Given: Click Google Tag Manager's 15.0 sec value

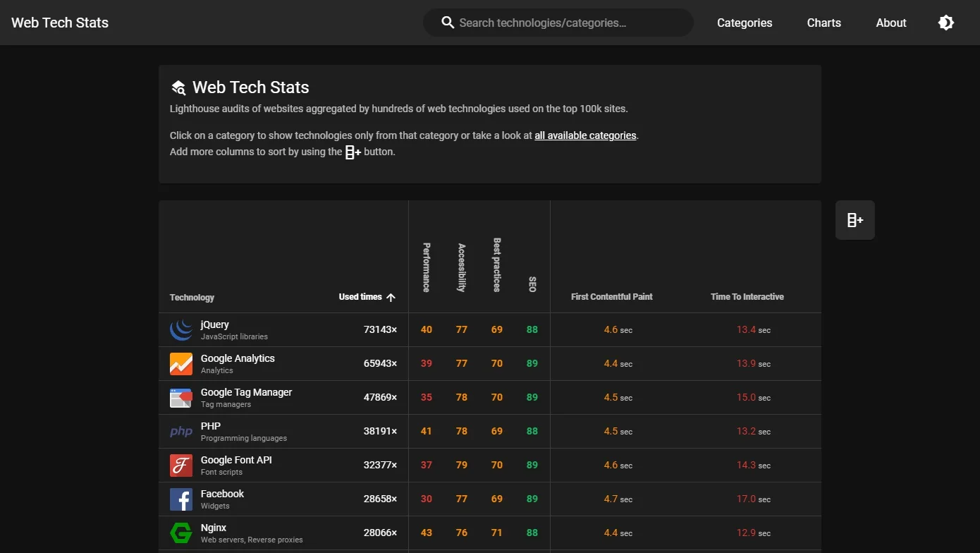Looking at the screenshot, I should 754,397.
